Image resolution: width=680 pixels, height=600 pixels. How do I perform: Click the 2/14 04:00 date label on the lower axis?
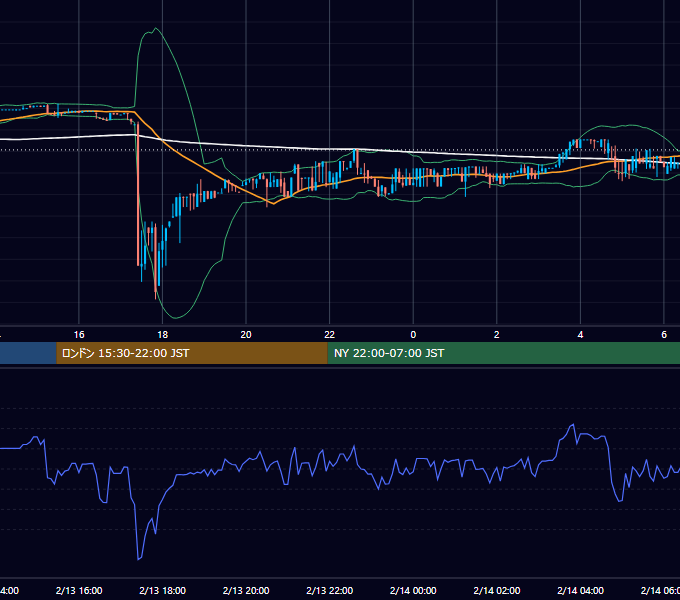pyautogui.click(x=580, y=590)
